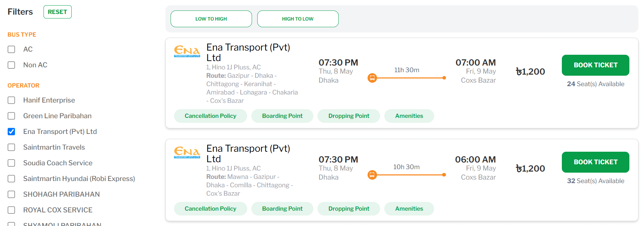This screenshot has width=644, height=226.
Task: Reset all filters
Action: [57, 12]
